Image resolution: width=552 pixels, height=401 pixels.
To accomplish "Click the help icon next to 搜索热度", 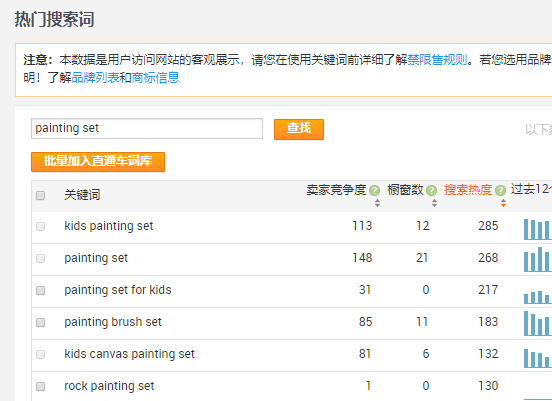I will (500, 190).
